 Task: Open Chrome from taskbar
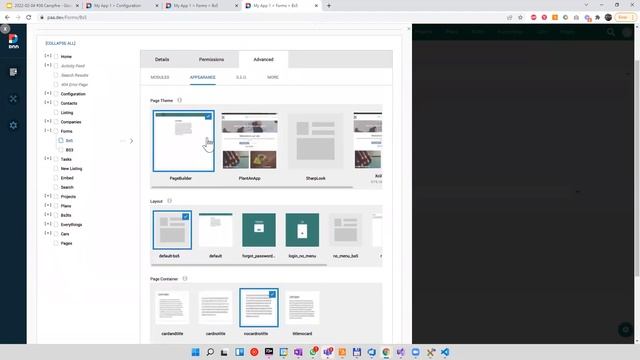click(386, 352)
